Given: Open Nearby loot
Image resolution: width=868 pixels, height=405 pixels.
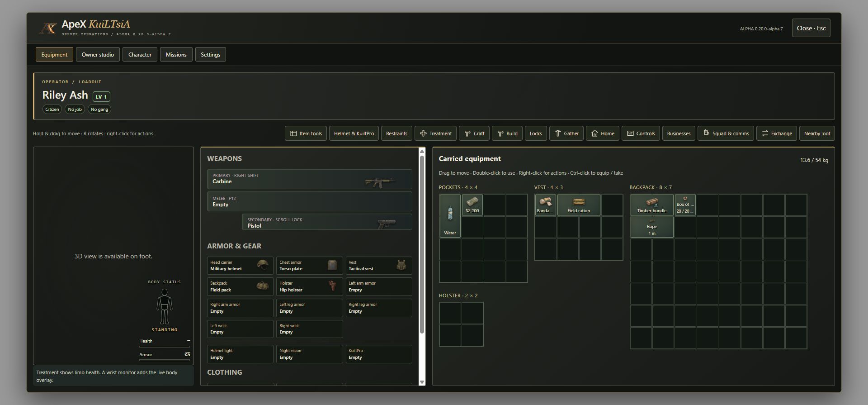Looking at the screenshot, I should pyautogui.click(x=817, y=133).
